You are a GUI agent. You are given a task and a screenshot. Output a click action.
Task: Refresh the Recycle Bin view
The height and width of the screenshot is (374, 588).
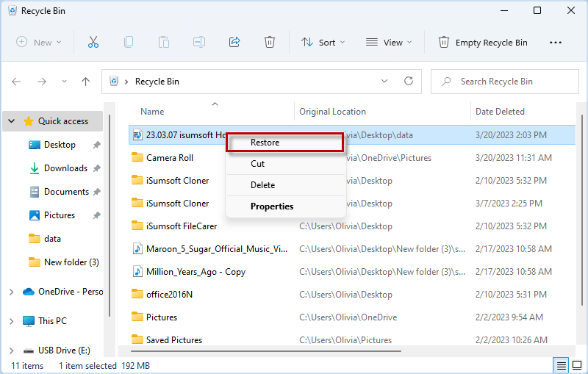click(x=409, y=81)
